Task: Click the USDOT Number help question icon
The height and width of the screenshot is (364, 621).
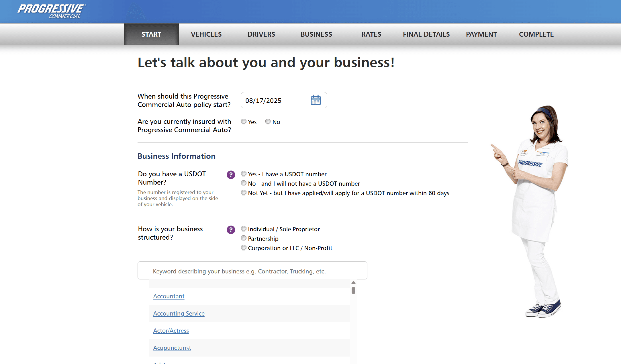Action: (231, 175)
